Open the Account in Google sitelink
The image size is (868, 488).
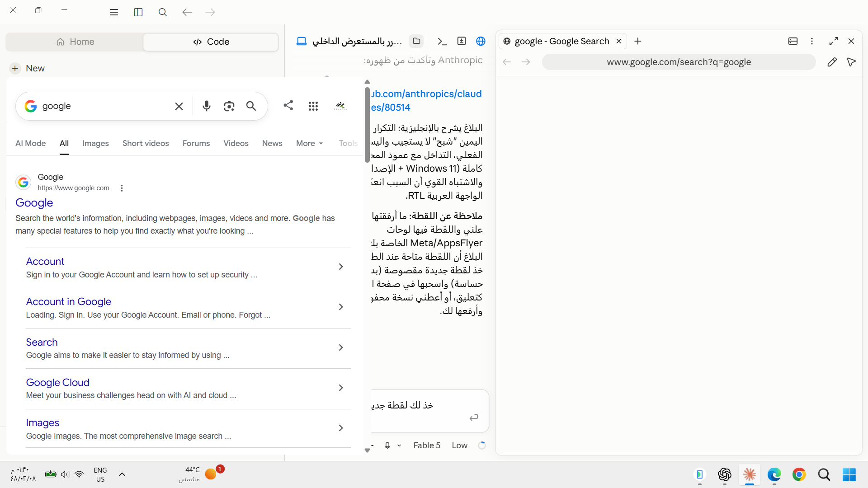click(69, 301)
